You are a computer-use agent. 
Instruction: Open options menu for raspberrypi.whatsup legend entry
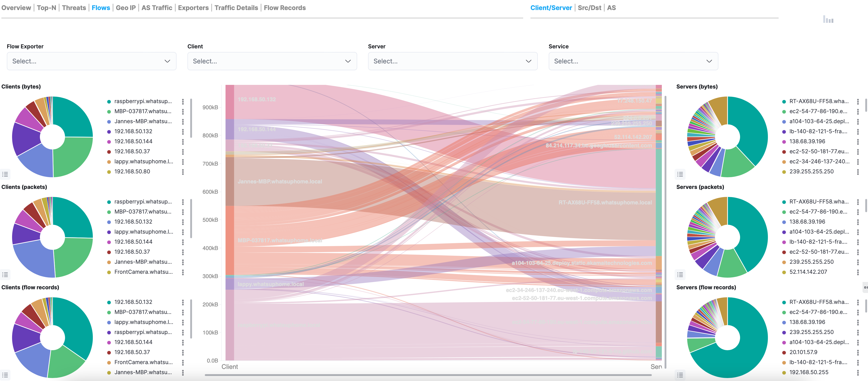click(183, 101)
